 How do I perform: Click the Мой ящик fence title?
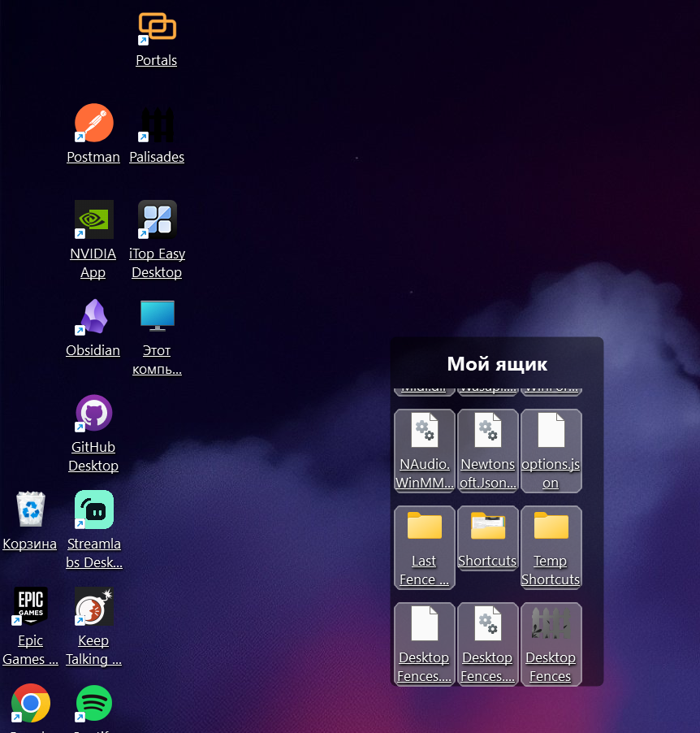point(497,364)
